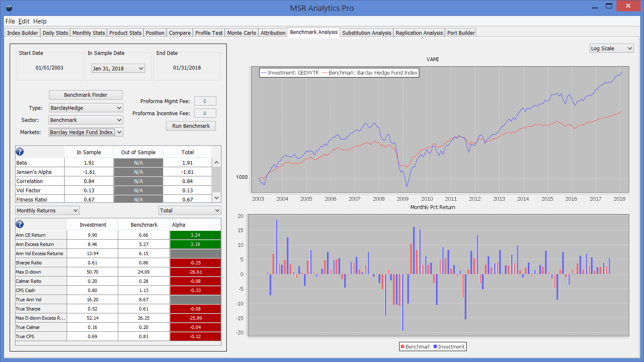Click the Proforma Mgmt Fee field
The height and width of the screenshot is (362, 644).
(205, 101)
